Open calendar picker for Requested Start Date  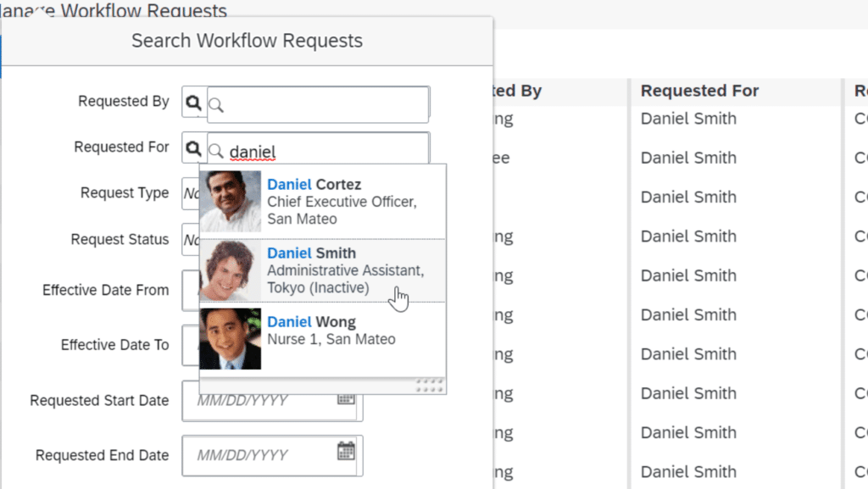click(x=346, y=398)
